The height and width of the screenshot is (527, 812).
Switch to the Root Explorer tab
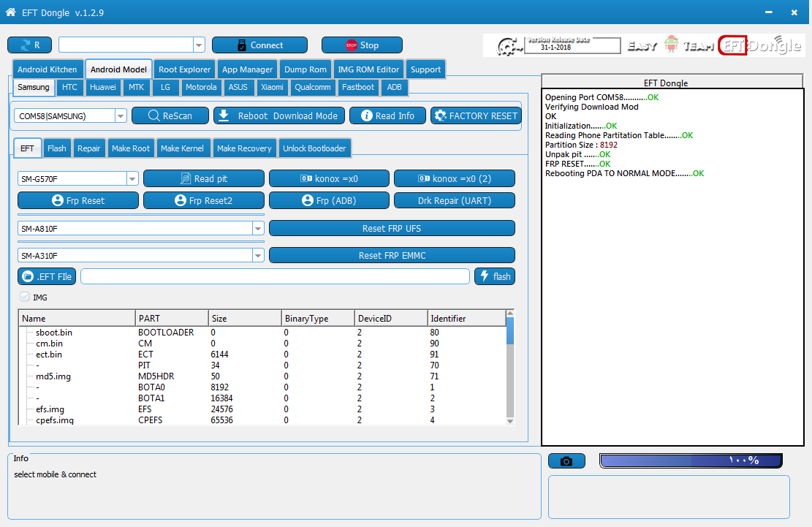[184, 69]
